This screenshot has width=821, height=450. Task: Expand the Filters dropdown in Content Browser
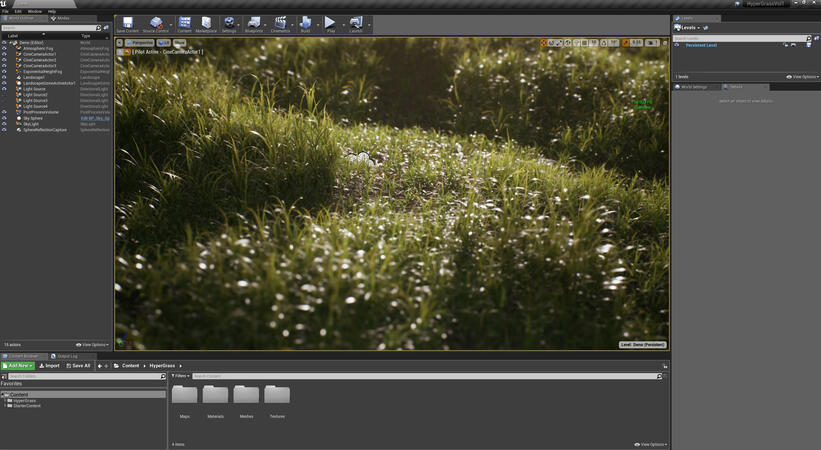[181, 376]
